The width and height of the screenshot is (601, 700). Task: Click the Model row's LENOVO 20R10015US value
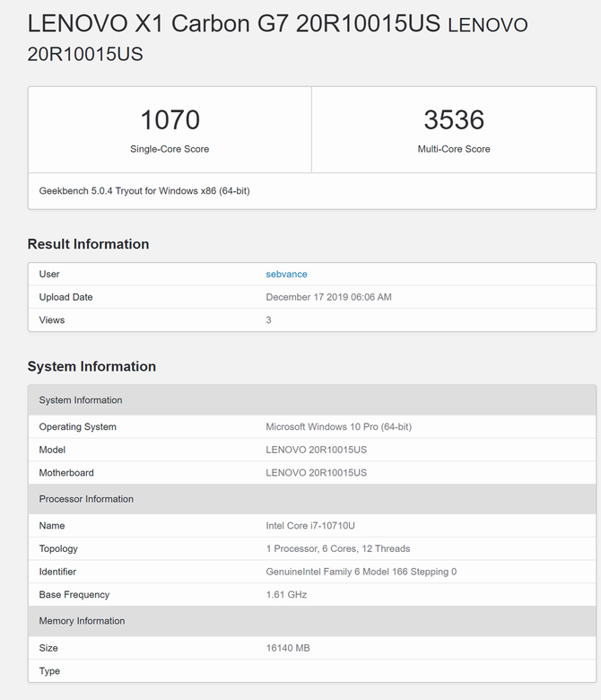[x=317, y=450]
